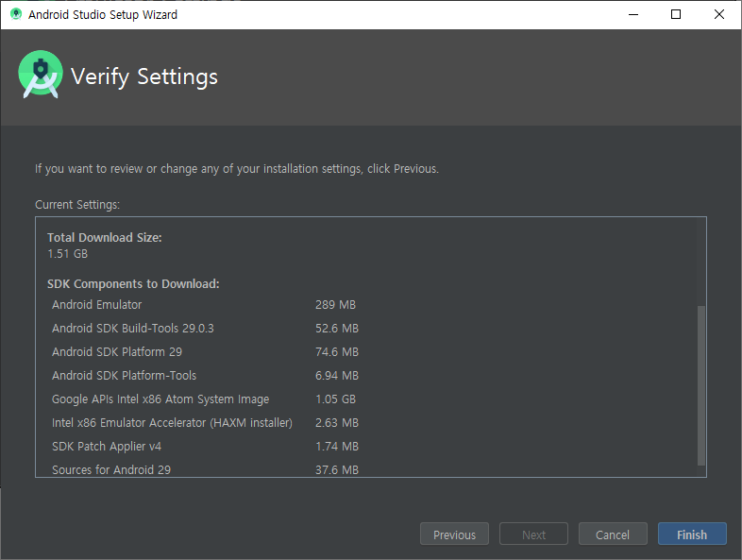Click the disabled Next button
This screenshot has width=742, height=560.
(533, 534)
